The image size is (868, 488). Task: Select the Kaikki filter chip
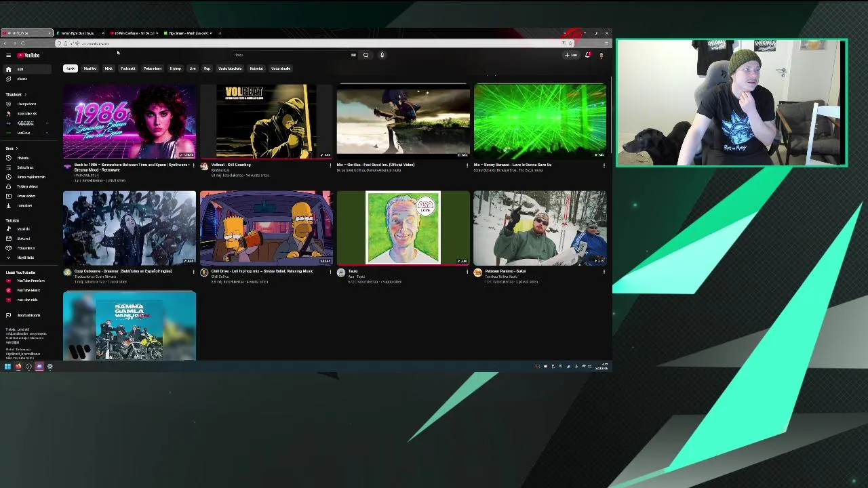pos(71,68)
